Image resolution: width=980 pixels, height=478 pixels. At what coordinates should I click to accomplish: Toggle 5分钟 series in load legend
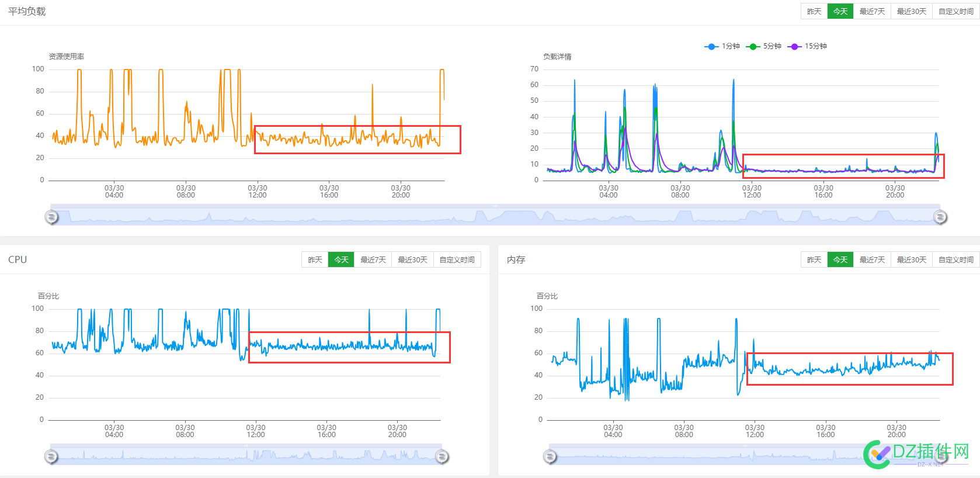coord(764,46)
